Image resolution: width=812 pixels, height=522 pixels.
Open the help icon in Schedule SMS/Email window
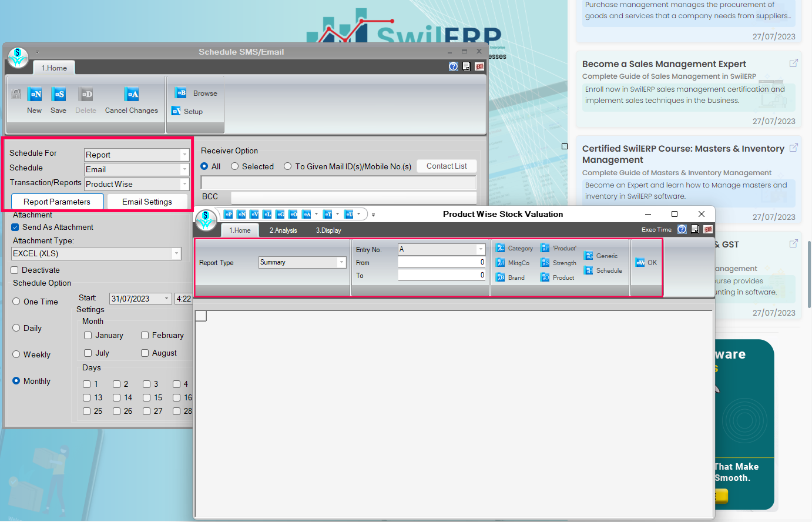453,66
